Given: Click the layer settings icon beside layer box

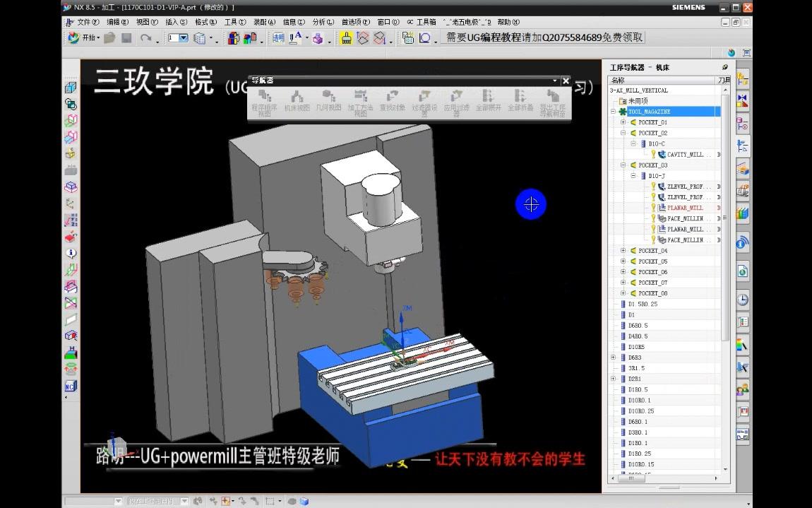Looking at the screenshot, I should [199, 38].
